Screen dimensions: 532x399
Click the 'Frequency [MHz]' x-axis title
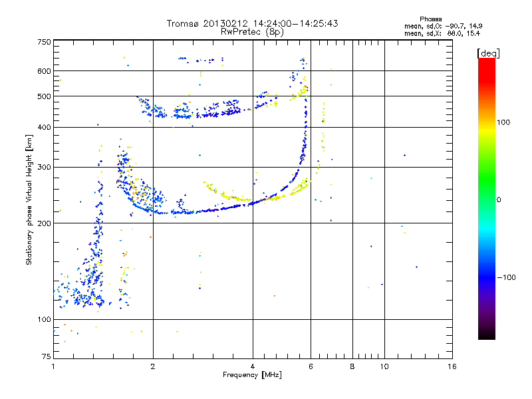point(252,375)
